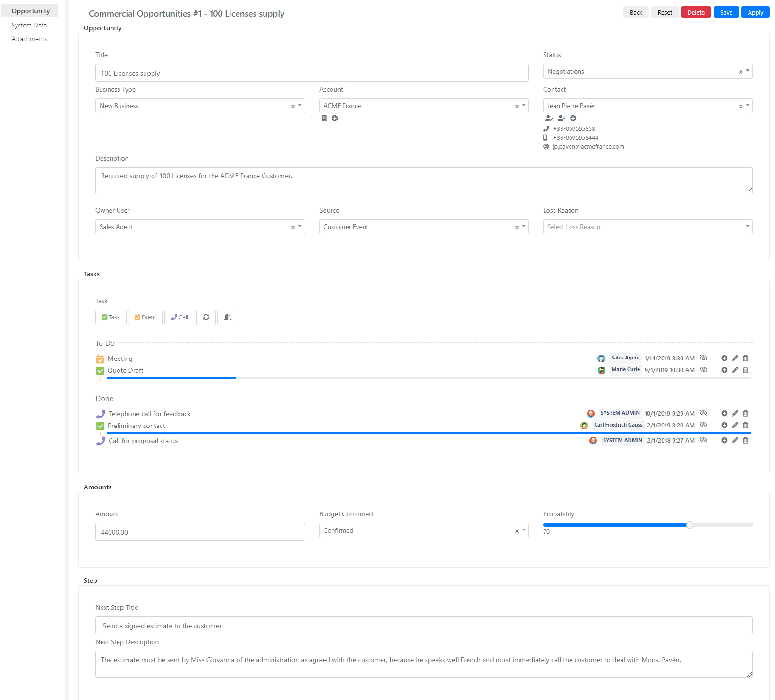
Task: Click the Preliminary contact progress bar
Action: coord(429,433)
